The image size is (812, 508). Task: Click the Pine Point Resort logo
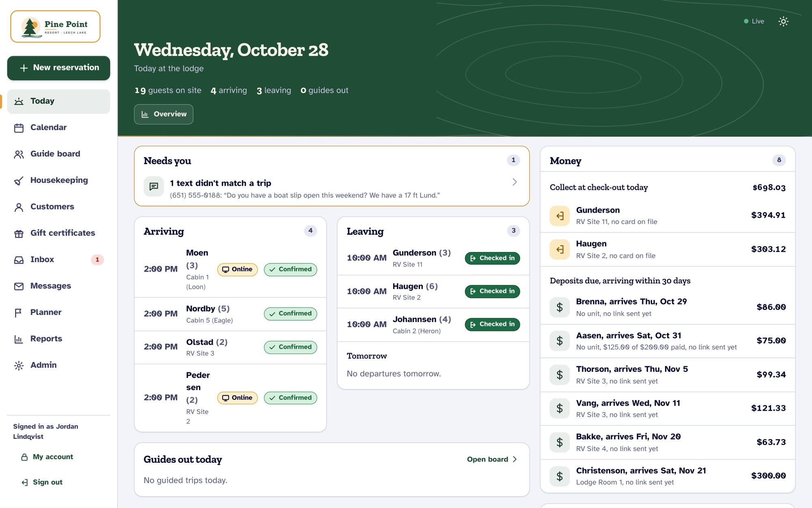point(55,26)
